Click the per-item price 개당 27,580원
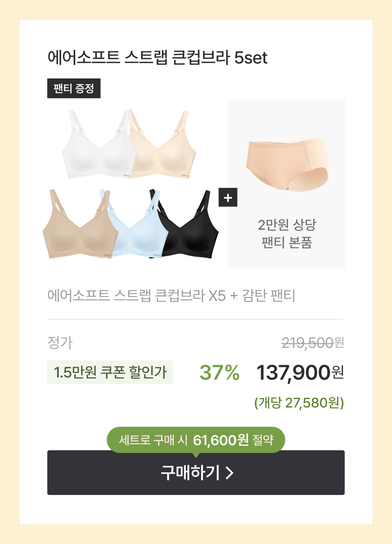Screen dimensions: 392x544 point(299,403)
